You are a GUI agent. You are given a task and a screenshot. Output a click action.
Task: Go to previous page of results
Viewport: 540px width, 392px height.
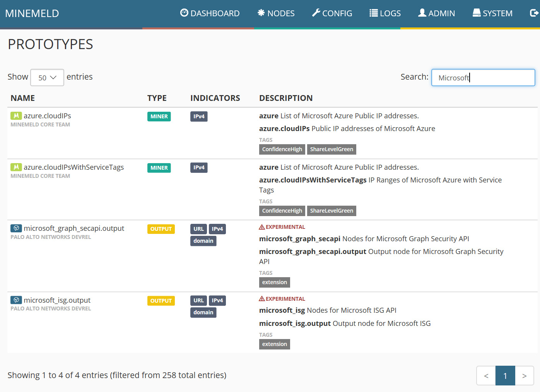coord(486,376)
